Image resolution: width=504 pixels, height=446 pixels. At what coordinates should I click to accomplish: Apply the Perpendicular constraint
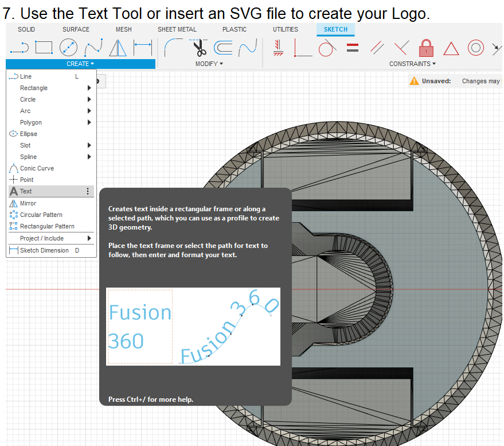click(401, 48)
